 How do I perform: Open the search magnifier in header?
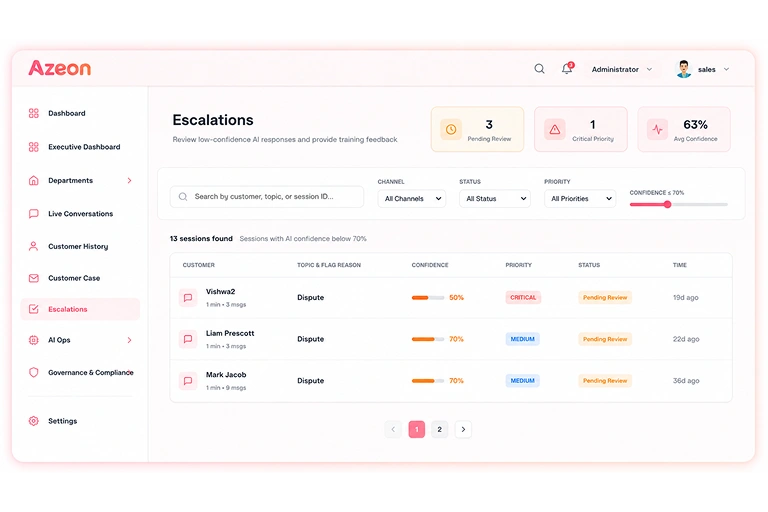[539, 69]
